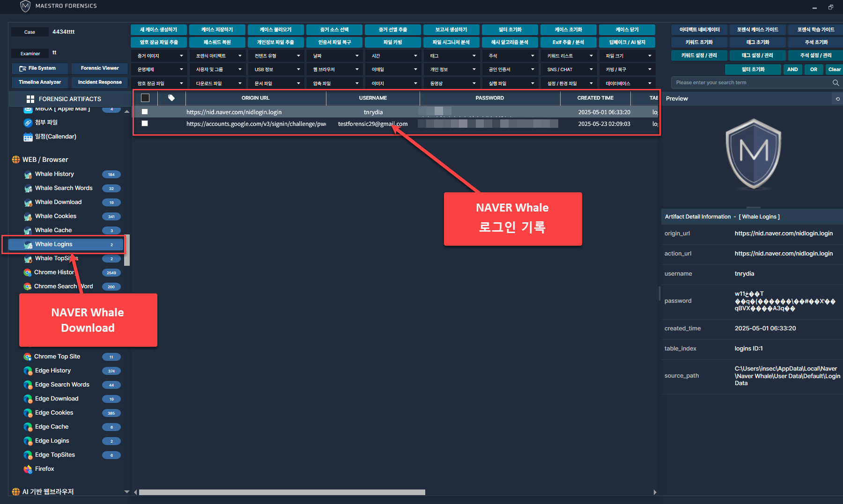This screenshot has width=843, height=504.
Task: Click the Calendar (일정) artifact icon
Action: 28,137
